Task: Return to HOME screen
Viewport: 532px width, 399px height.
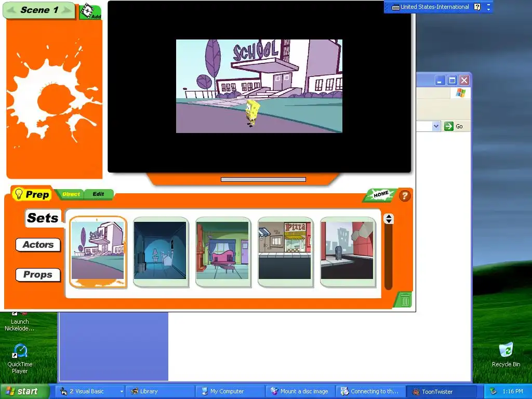Action: (x=380, y=195)
